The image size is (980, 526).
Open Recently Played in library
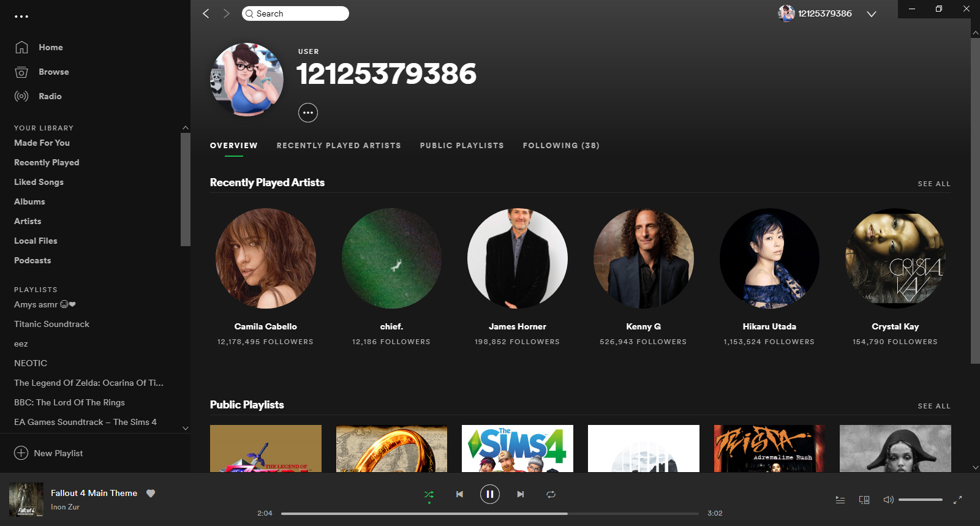tap(47, 162)
